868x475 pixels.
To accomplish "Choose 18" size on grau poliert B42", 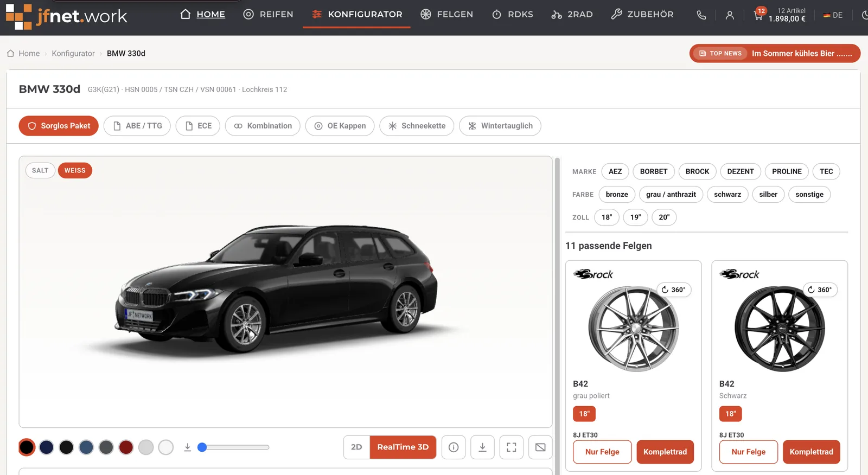I will (584, 414).
